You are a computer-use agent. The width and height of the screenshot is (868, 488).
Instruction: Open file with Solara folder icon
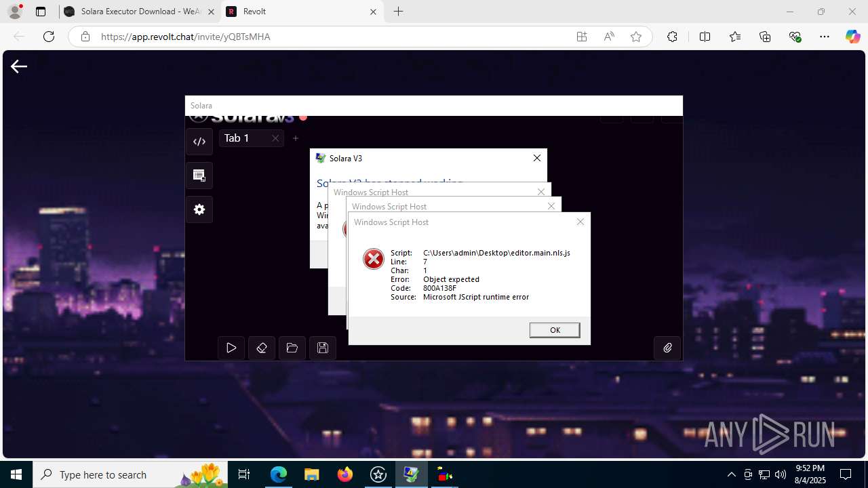[x=292, y=348]
